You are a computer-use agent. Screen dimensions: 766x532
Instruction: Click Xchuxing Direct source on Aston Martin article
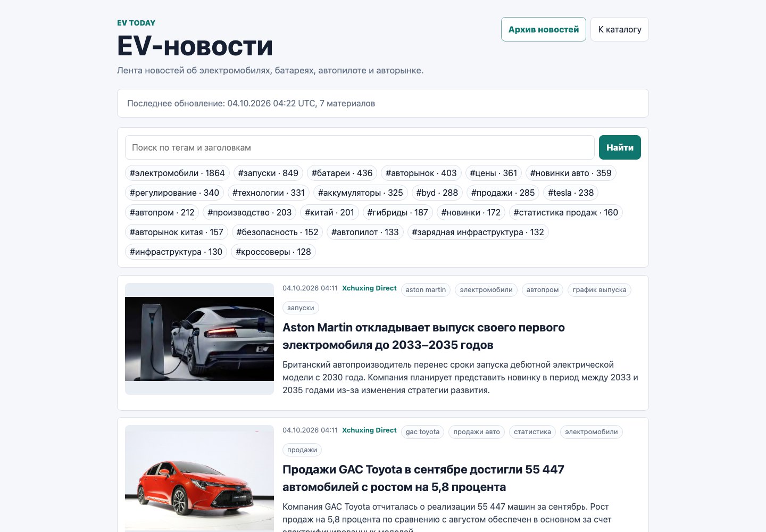pyautogui.click(x=369, y=288)
